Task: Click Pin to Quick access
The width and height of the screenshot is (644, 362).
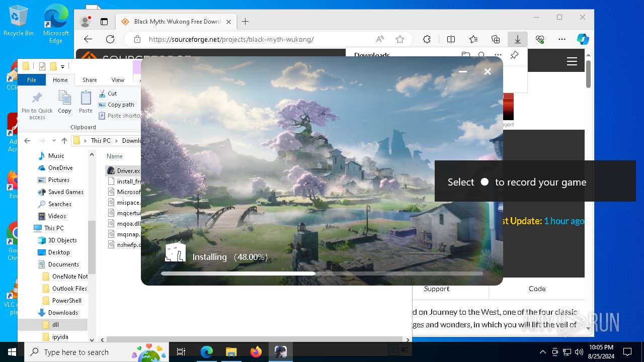Action: (x=37, y=106)
